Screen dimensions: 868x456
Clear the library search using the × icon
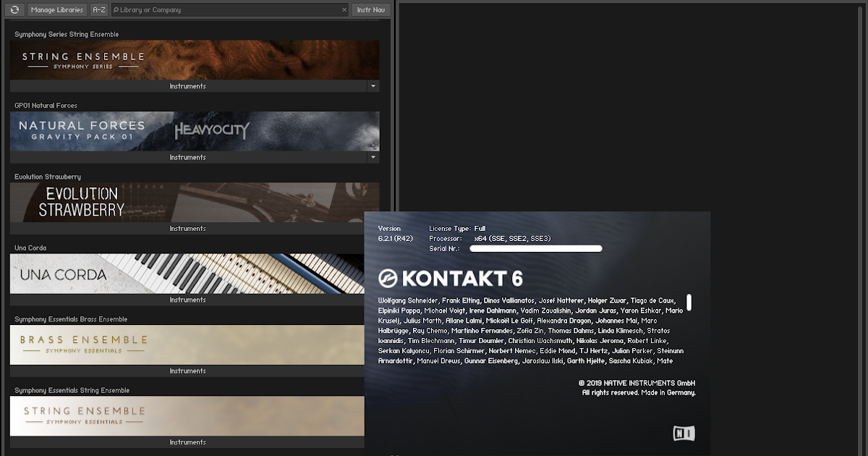tap(345, 9)
